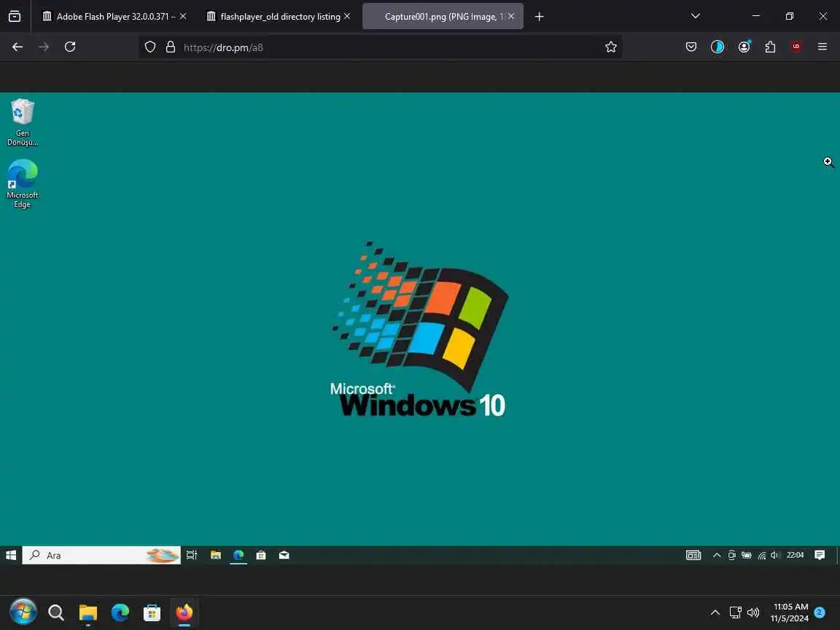
Task: Open taskbar Search magnifier
Action: pos(55,612)
